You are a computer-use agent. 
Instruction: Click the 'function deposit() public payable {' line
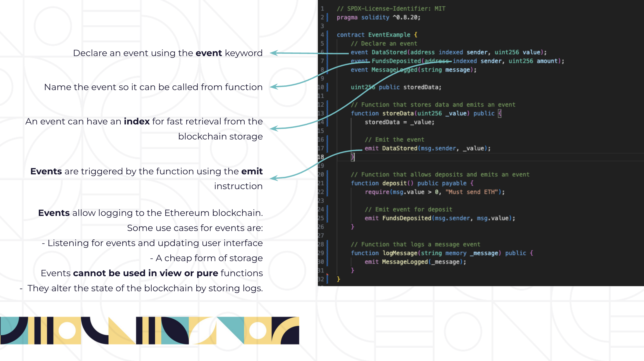[x=412, y=183]
